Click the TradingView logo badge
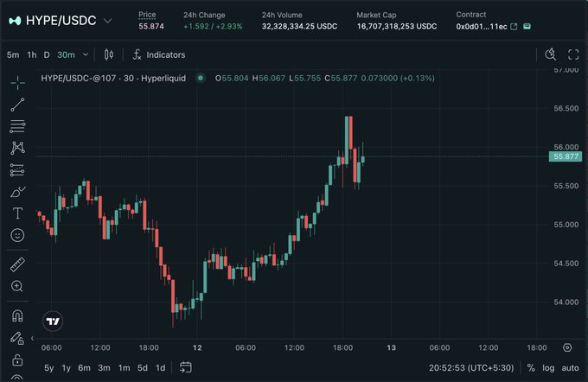 click(x=53, y=322)
